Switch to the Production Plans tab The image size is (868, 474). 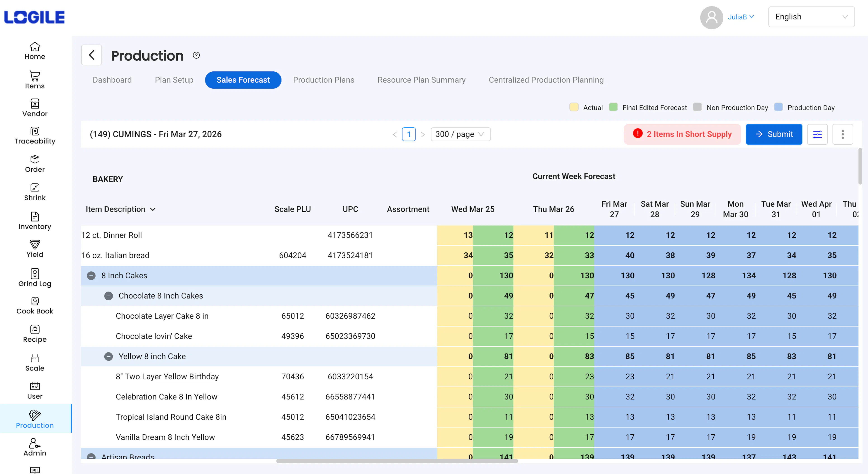[323, 80]
